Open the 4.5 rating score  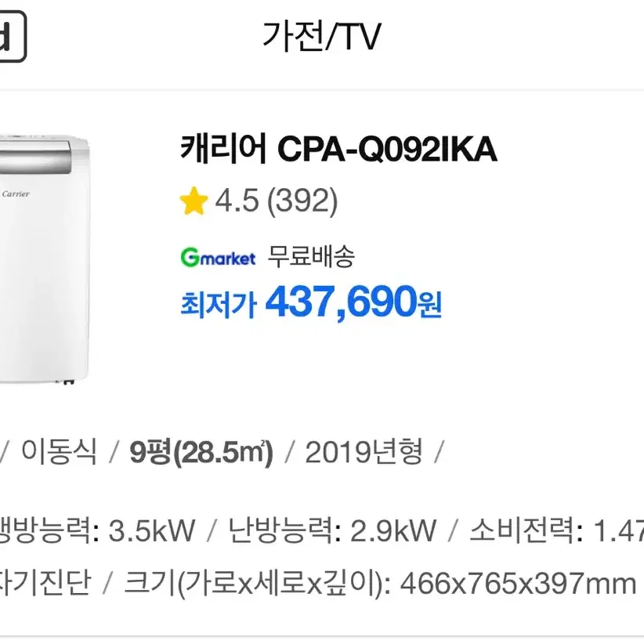tap(237, 201)
